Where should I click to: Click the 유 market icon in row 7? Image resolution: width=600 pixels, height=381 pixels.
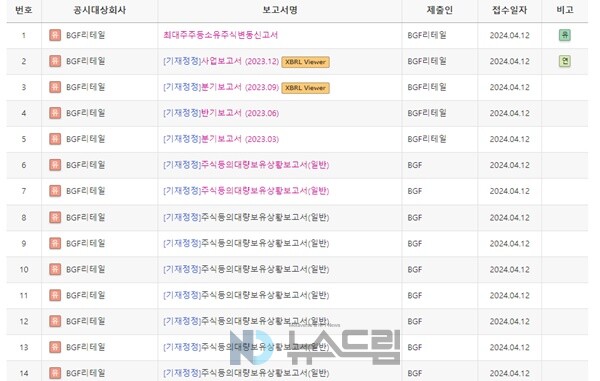[x=55, y=191]
